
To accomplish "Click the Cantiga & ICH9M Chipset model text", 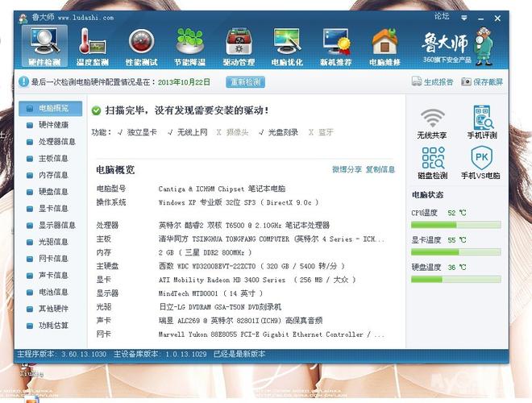I will coord(222,189).
